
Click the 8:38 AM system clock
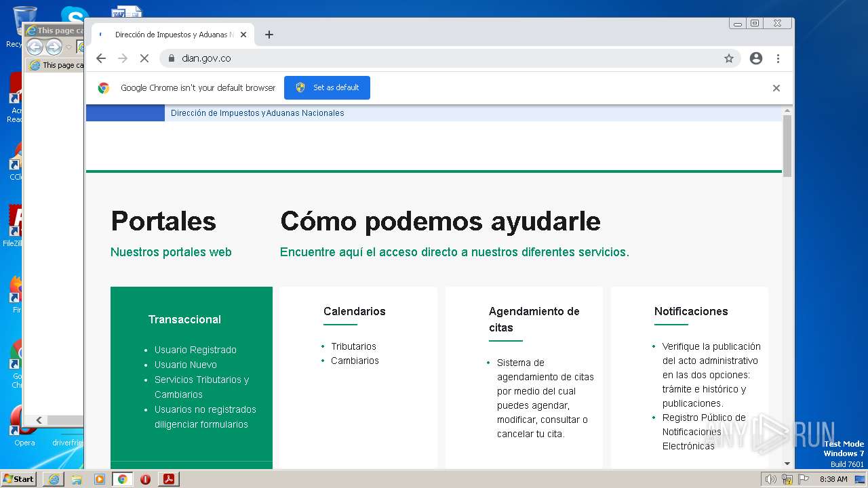pyautogui.click(x=833, y=479)
